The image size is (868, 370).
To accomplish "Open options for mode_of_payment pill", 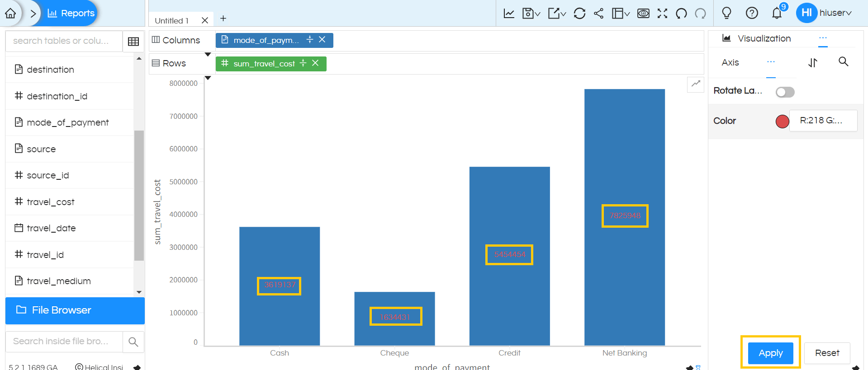I will click(x=310, y=40).
